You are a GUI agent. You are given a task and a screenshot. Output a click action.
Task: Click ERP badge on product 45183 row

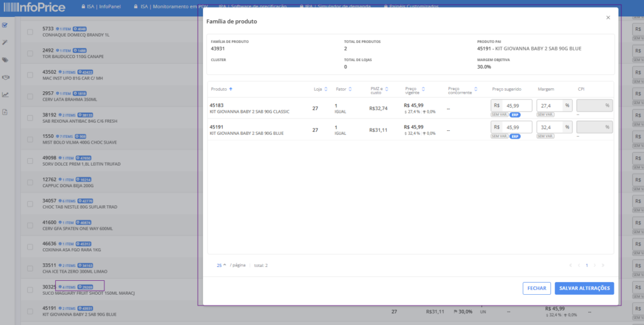515,115
